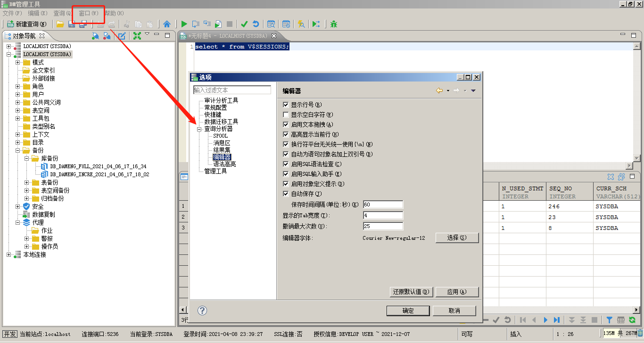Viewport: 644px width, 343px height.
Task: Click the 还原默认值 button
Action: point(410,292)
